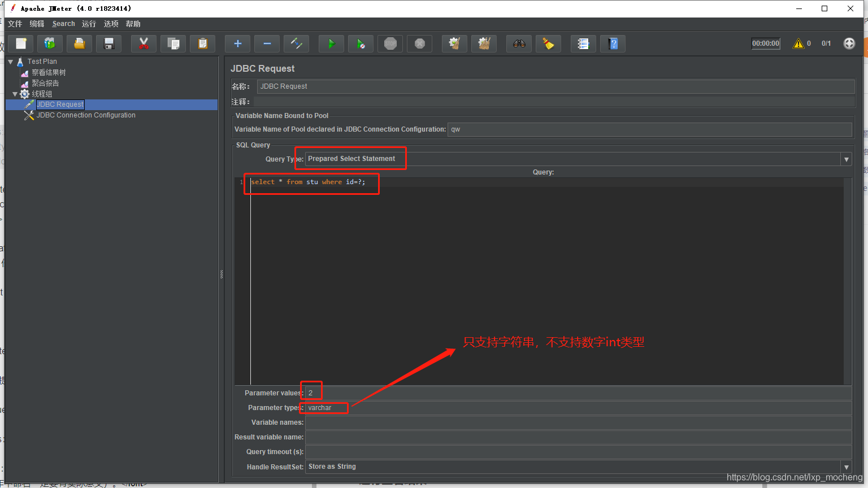Click the Shutdown test icon
Image resolution: width=868 pixels, height=488 pixels.
coord(420,43)
